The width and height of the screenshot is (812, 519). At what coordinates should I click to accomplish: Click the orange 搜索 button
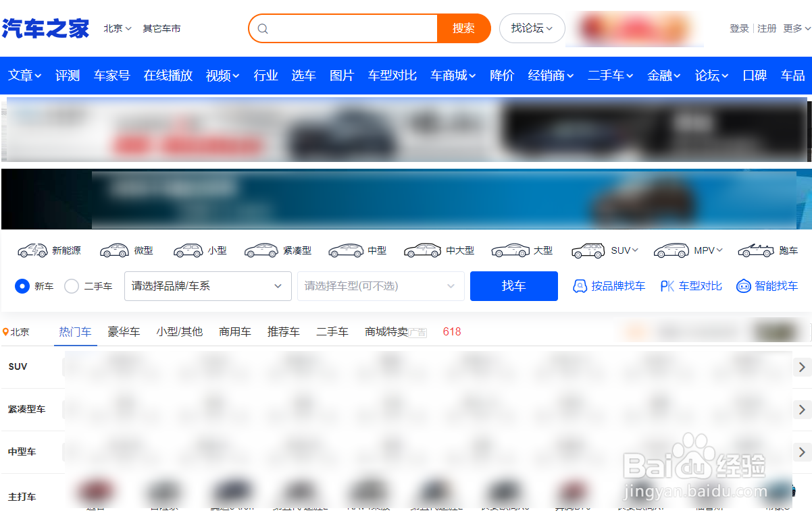coord(464,28)
